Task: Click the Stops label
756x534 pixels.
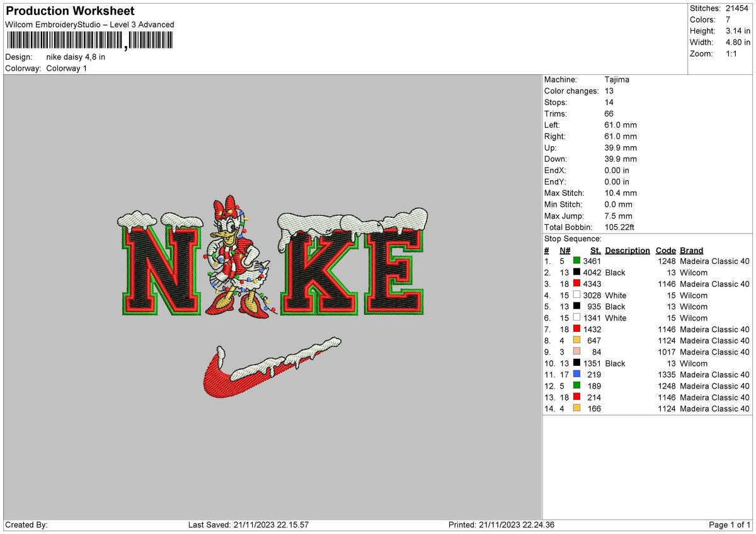Action: tap(556, 102)
